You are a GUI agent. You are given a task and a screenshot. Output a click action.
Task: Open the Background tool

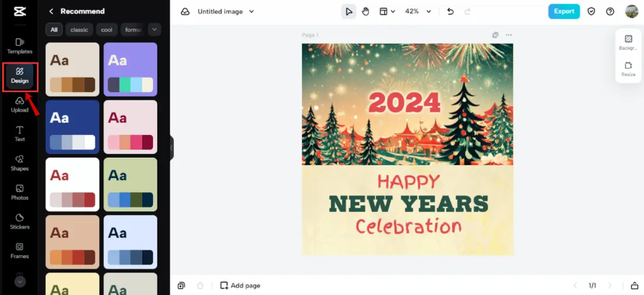(628, 43)
